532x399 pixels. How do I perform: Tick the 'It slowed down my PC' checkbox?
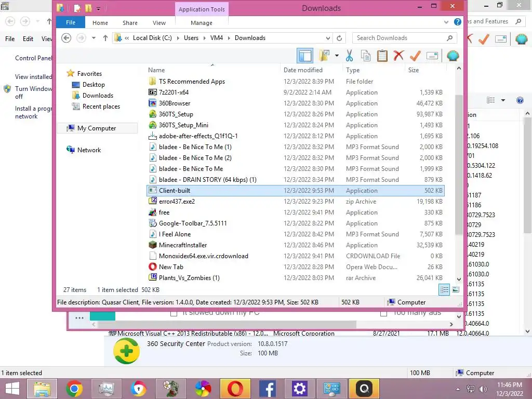pos(174,313)
